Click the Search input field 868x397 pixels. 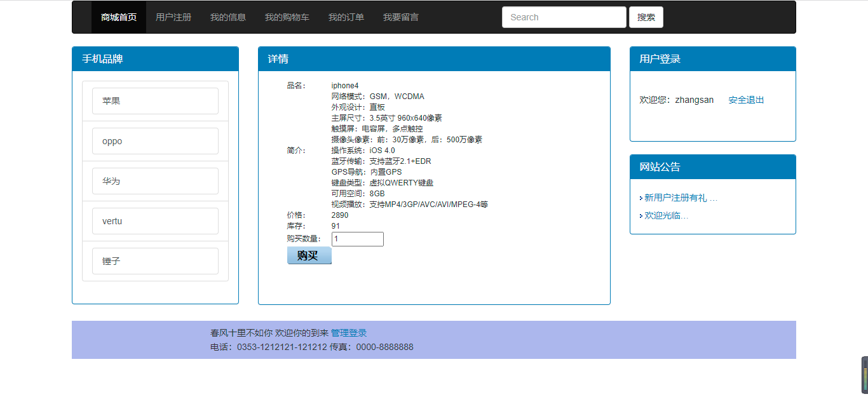564,17
